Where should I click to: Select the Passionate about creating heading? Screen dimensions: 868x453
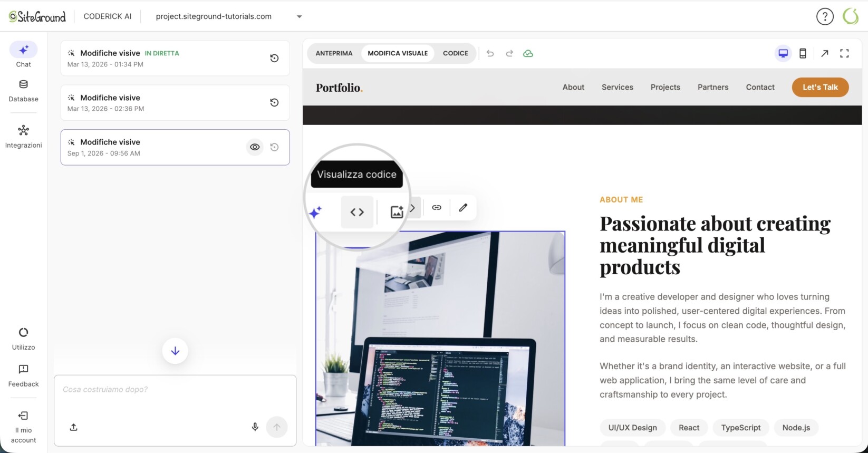[715, 245]
